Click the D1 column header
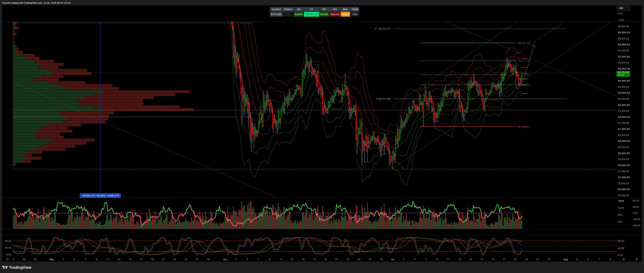 click(311, 9)
